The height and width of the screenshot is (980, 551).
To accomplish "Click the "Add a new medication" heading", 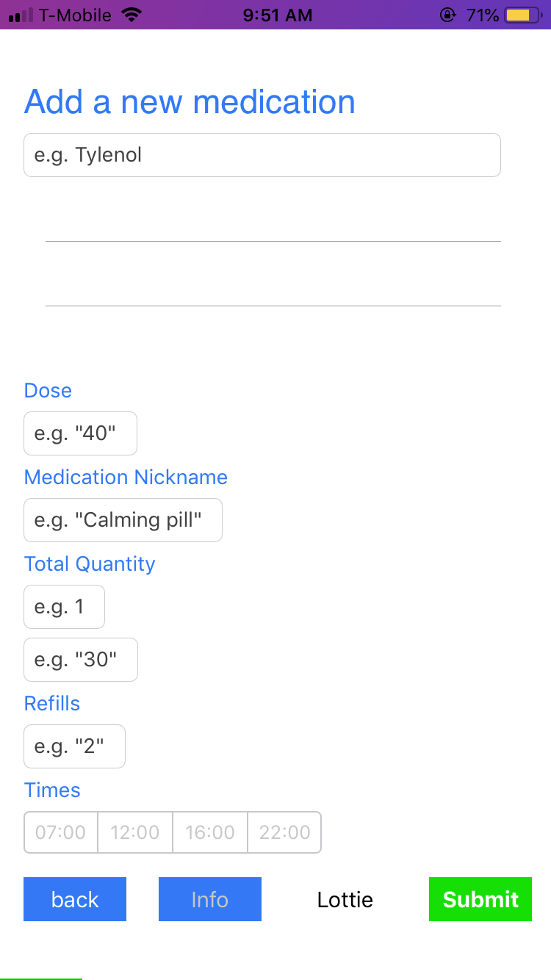I will tap(190, 101).
